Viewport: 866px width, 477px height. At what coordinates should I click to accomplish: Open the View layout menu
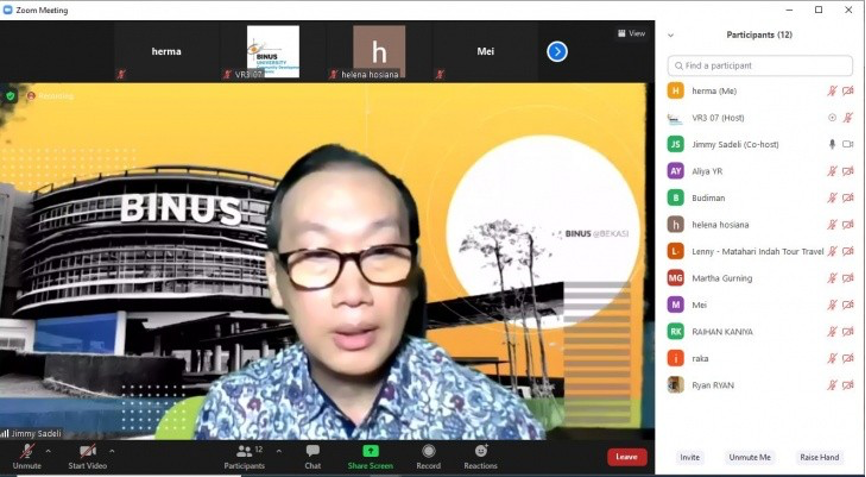631,33
